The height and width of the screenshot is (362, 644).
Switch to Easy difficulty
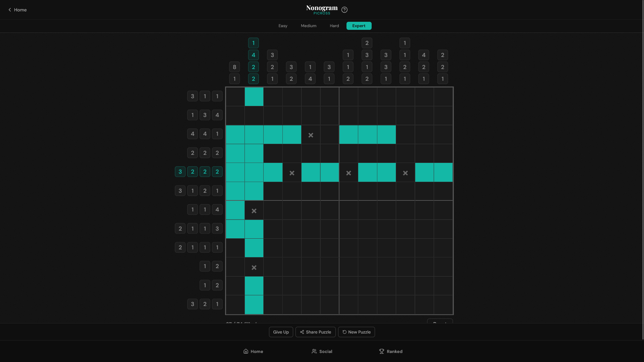(283, 26)
